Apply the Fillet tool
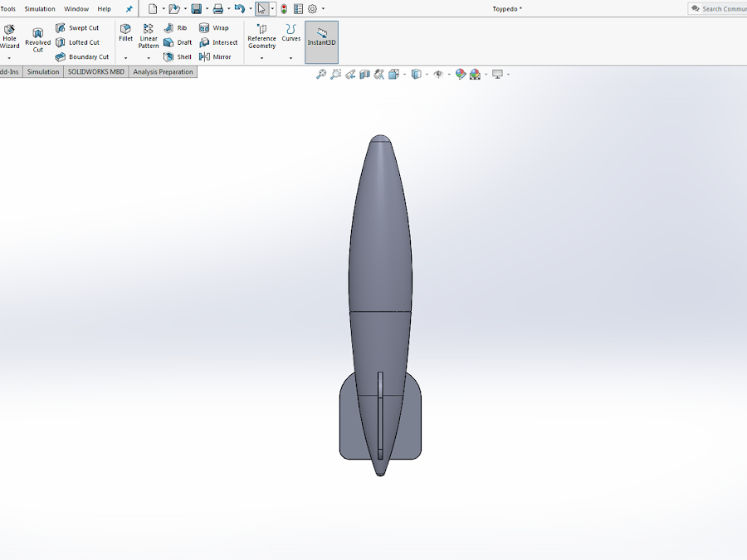The height and width of the screenshot is (560, 747). coord(126,33)
